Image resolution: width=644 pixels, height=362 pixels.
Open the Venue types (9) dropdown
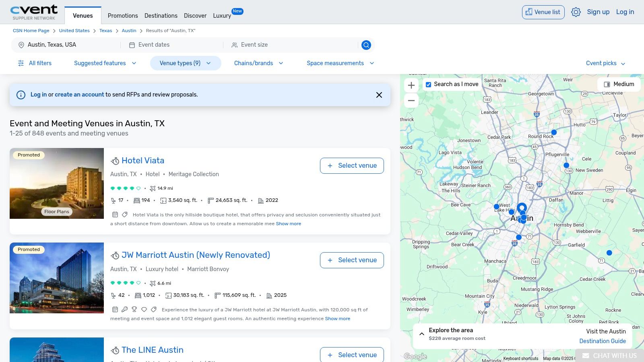click(186, 63)
